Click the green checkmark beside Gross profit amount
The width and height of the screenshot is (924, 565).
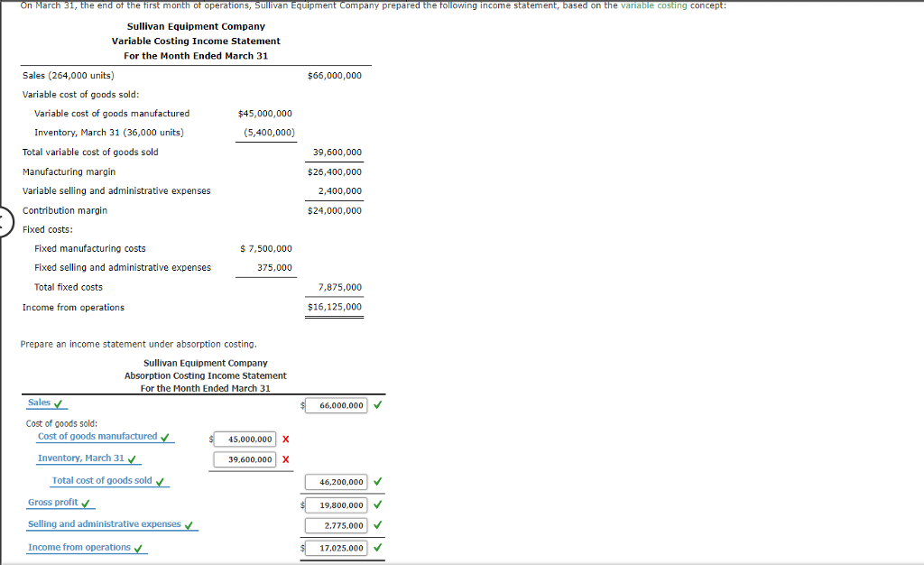(x=377, y=505)
